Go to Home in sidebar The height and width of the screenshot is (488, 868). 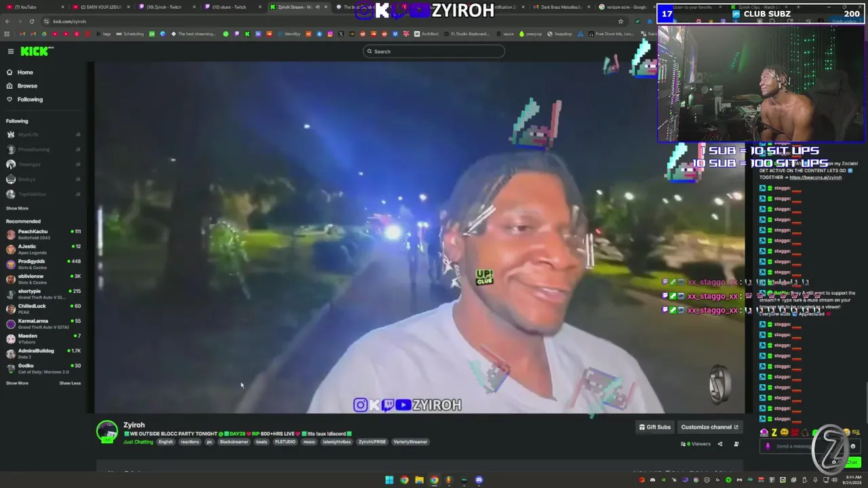(x=25, y=72)
